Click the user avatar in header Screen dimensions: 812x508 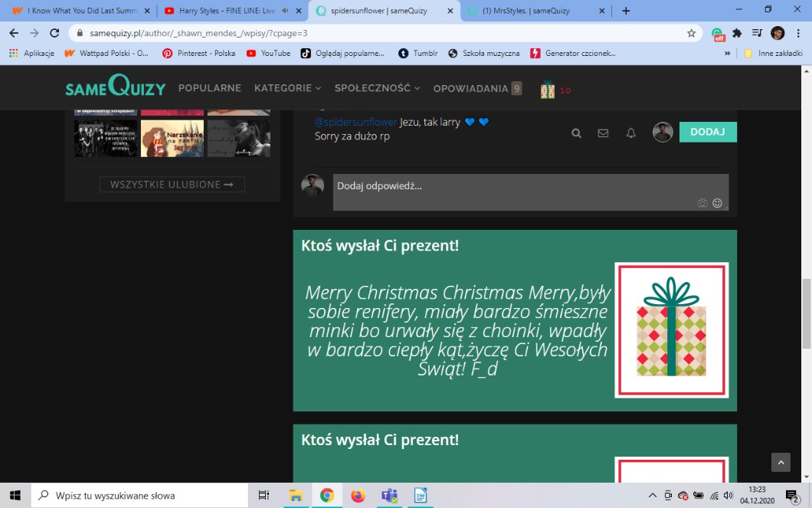[x=662, y=132]
